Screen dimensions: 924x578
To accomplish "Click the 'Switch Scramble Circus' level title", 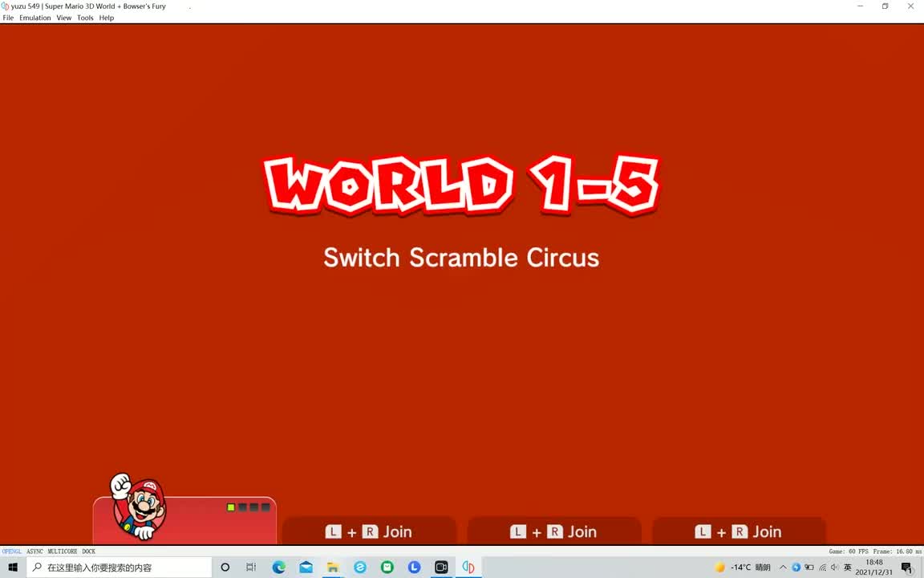I will 461,258.
